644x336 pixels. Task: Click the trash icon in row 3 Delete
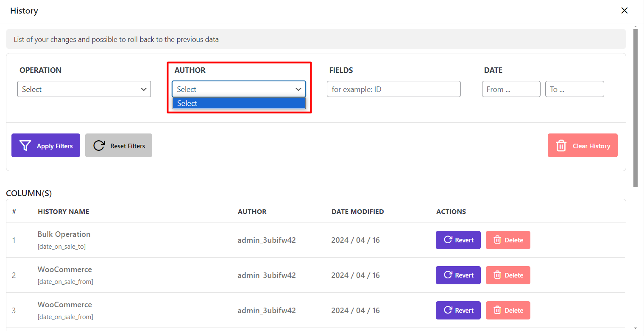click(497, 310)
